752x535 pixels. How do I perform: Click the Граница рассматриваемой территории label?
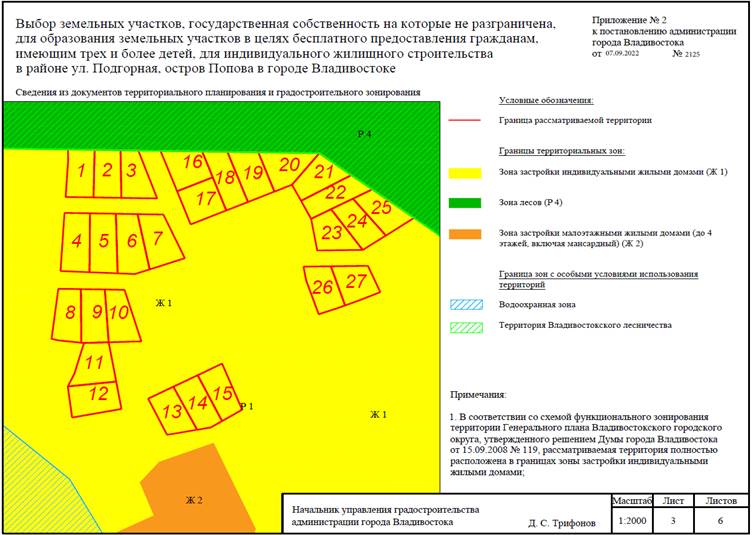click(x=575, y=120)
